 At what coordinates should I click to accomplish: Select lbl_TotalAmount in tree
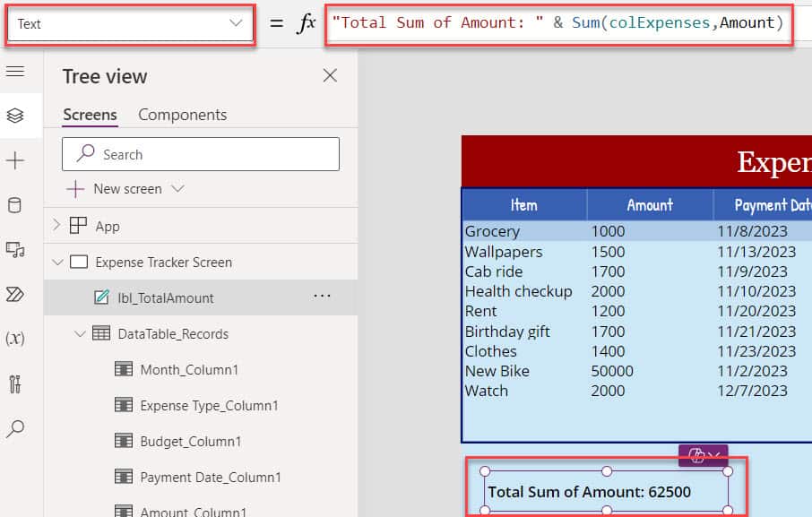point(165,298)
